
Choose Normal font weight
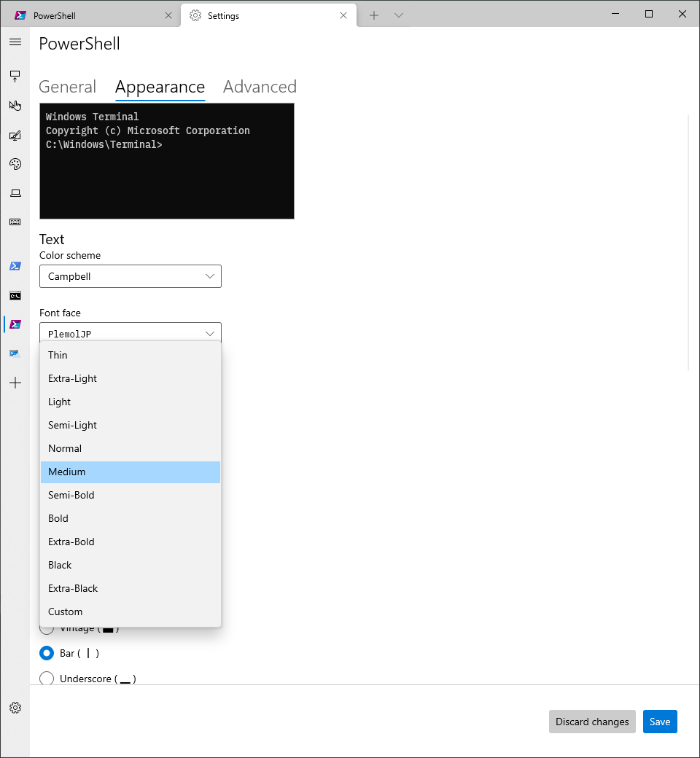tap(130, 449)
